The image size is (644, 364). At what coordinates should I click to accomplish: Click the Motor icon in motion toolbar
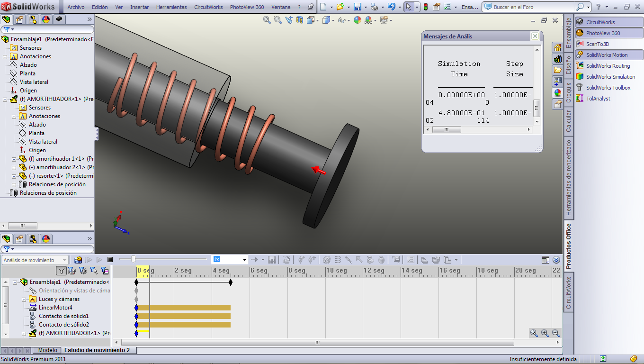tap(326, 260)
